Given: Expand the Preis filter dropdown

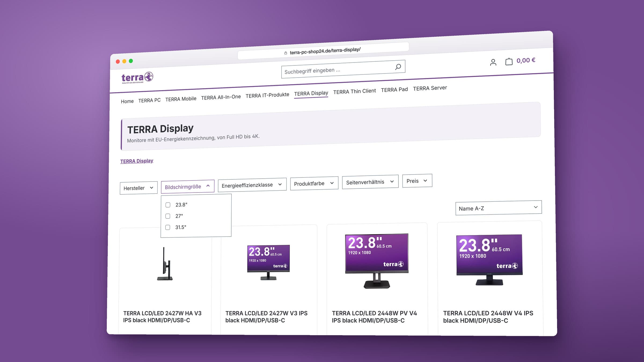Looking at the screenshot, I should (x=417, y=181).
